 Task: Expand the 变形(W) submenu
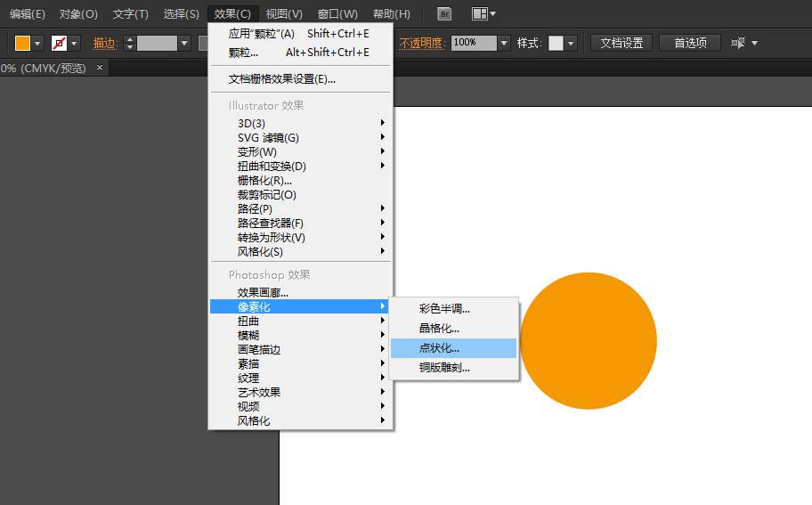(300, 151)
